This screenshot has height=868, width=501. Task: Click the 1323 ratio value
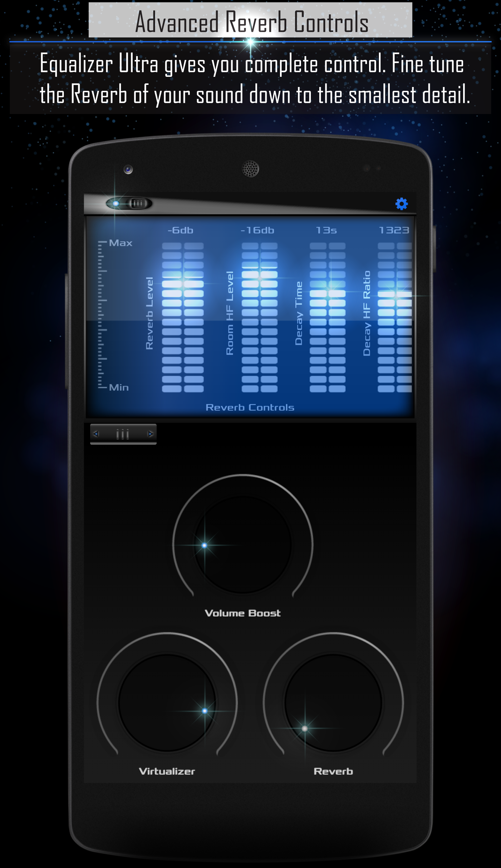click(x=394, y=230)
